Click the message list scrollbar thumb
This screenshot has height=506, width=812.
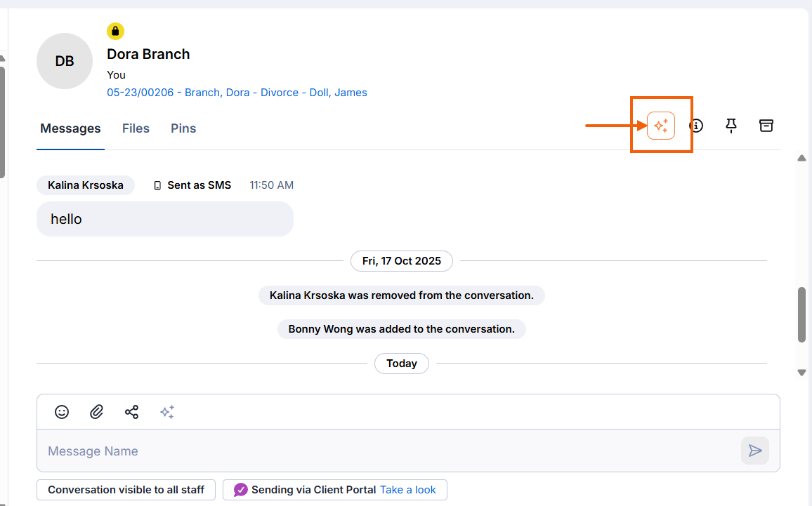tap(801, 314)
